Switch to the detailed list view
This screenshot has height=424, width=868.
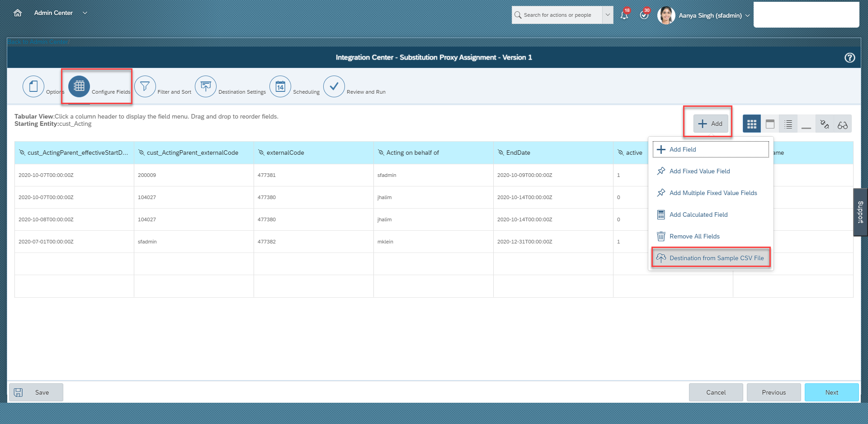pos(788,124)
